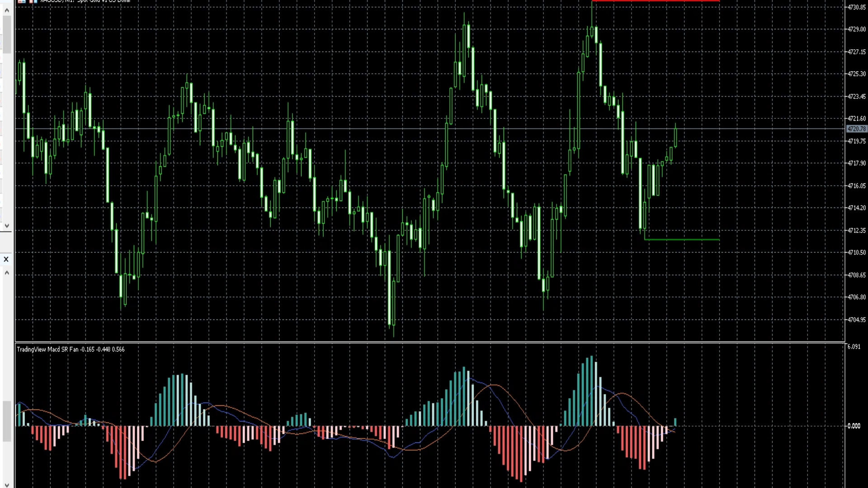
Task: Select the green take-profit level line
Action: [x=682, y=239]
